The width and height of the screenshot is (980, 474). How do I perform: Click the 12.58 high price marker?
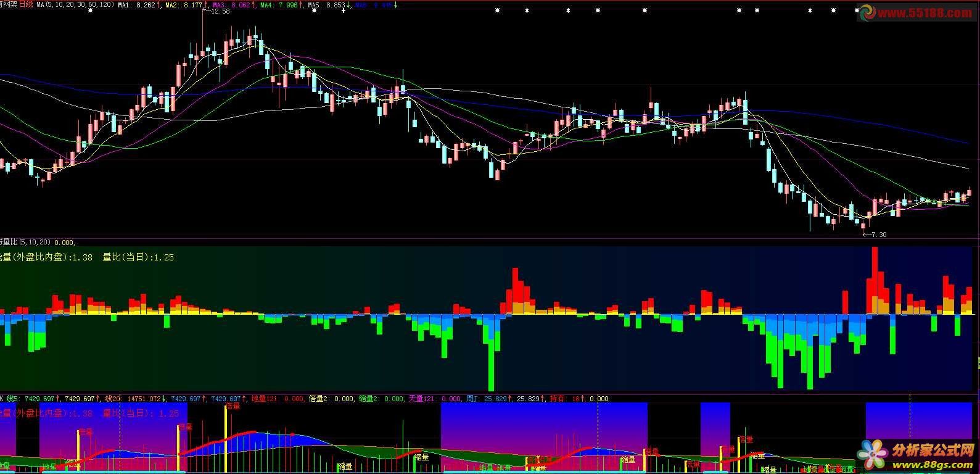click(x=220, y=11)
